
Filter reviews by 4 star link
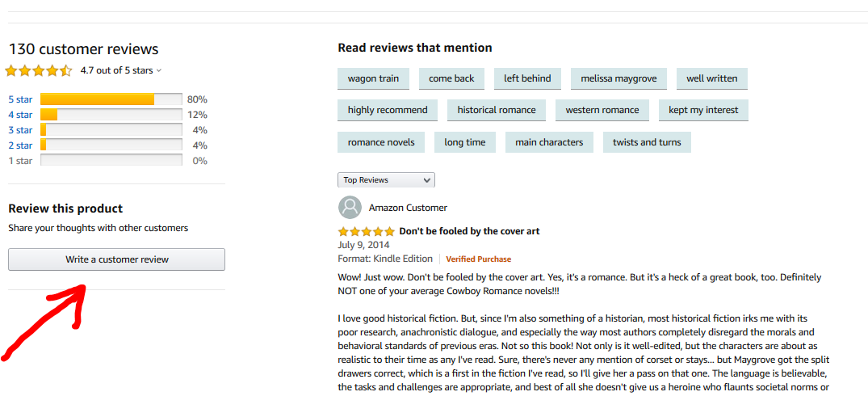pyautogui.click(x=20, y=116)
